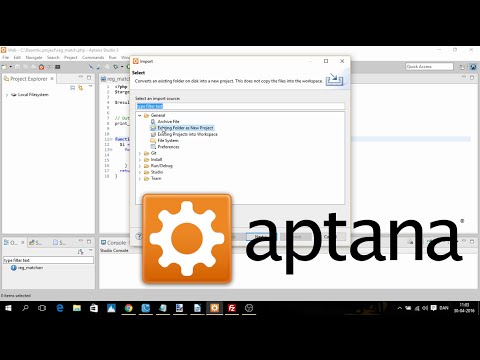Viewport: 480px width, 360px height.
Task: Click the Open Perspective icon
Action: coord(462,67)
